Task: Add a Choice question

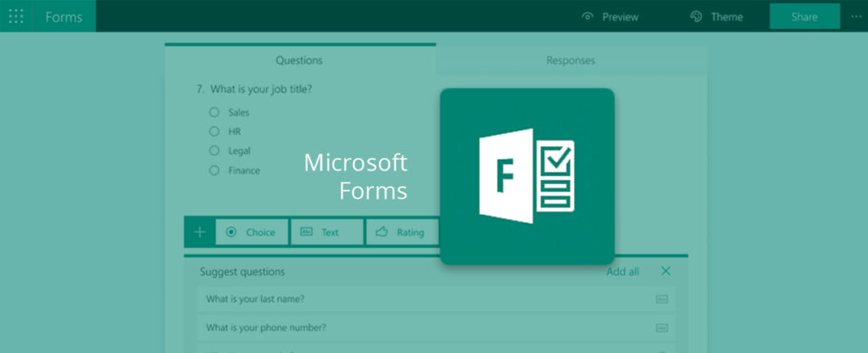Action: pos(252,233)
